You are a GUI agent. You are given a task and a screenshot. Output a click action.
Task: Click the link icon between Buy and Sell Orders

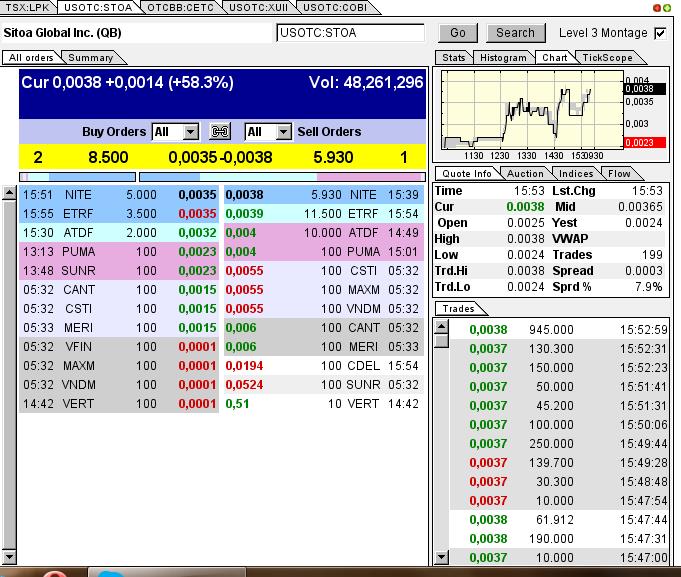[x=220, y=132]
